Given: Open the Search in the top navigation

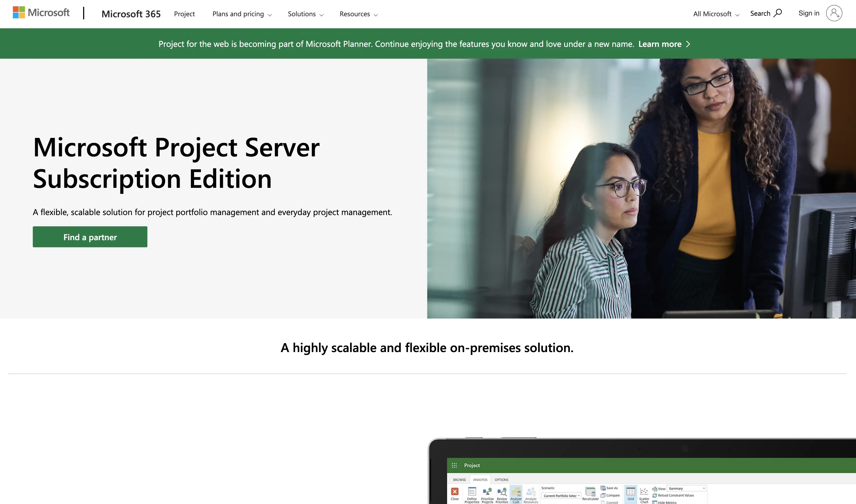Looking at the screenshot, I should (x=766, y=13).
